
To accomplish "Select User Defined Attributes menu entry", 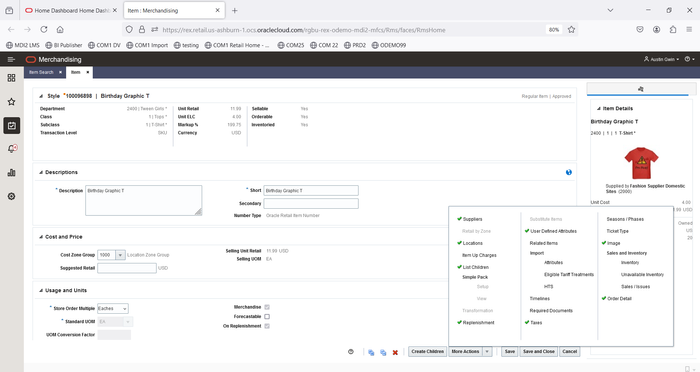I will click(x=553, y=231).
